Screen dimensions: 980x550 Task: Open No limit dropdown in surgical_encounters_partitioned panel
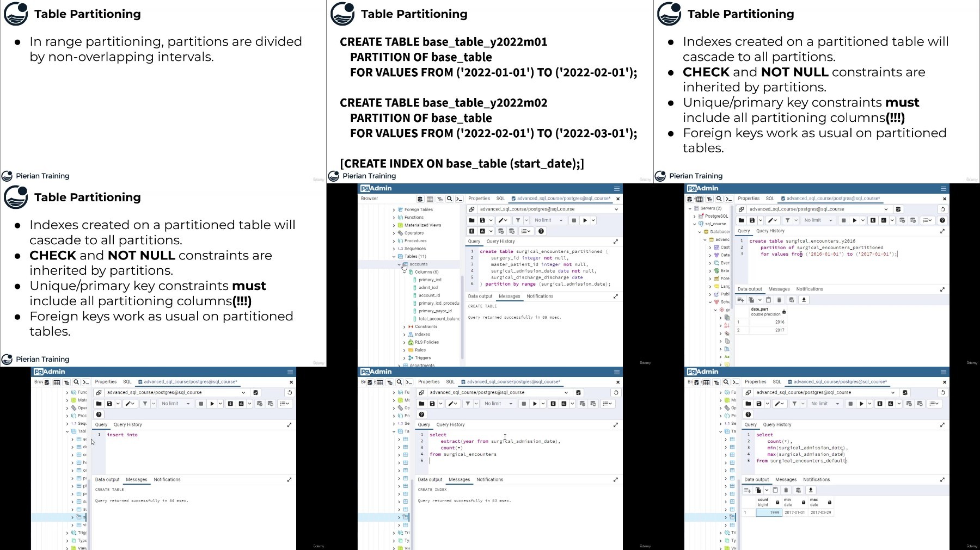click(548, 220)
